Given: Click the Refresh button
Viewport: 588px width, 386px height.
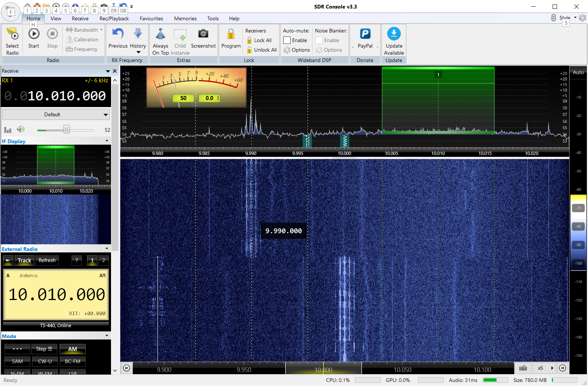Looking at the screenshot, I should point(47,261).
